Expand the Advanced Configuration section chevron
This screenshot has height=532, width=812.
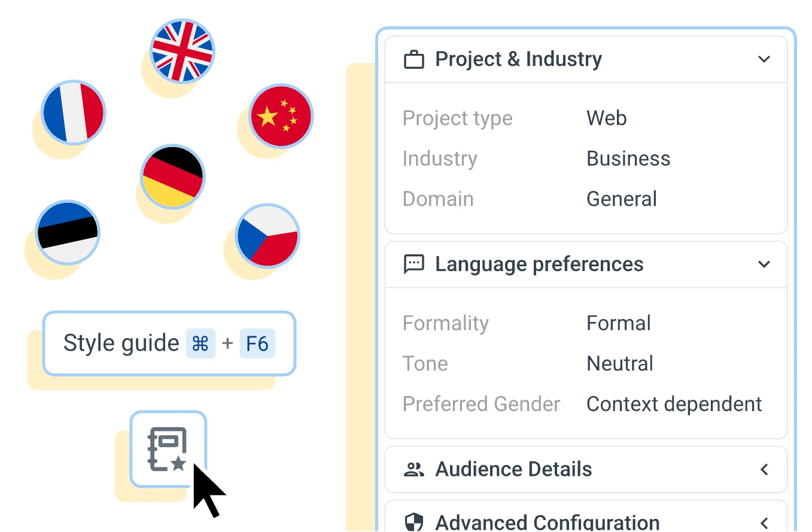[764, 522]
